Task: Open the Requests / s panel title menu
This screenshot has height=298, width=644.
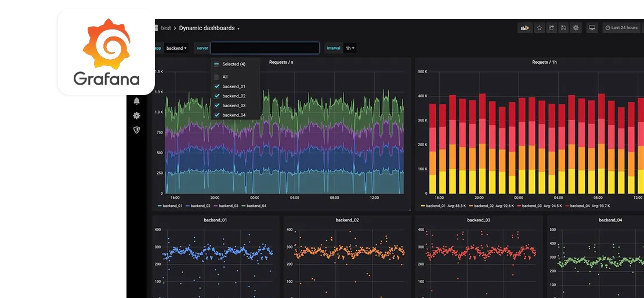Action: [x=281, y=62]
